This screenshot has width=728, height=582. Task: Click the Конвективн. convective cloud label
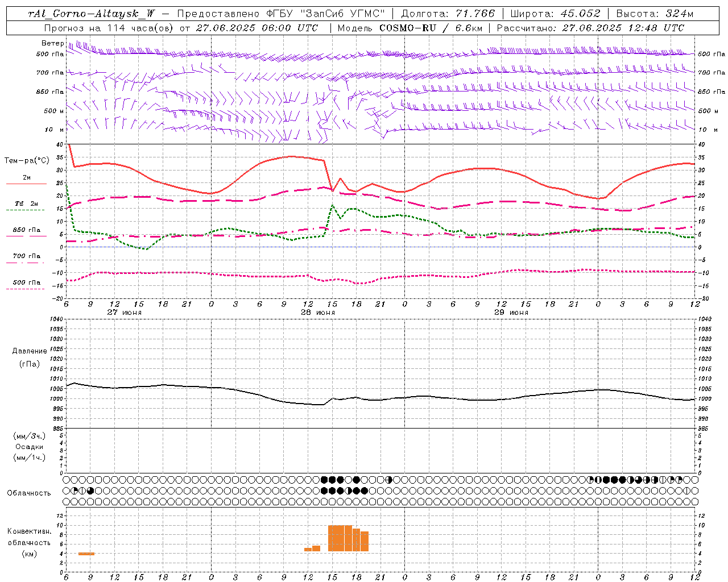[30, 531]
